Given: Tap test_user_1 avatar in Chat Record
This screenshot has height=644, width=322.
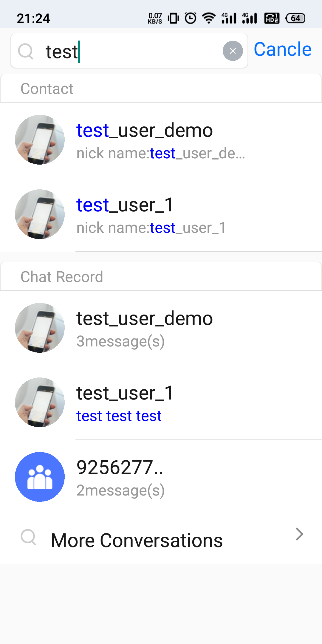Looking at the screenshot, I should click(x=40, y=402).
